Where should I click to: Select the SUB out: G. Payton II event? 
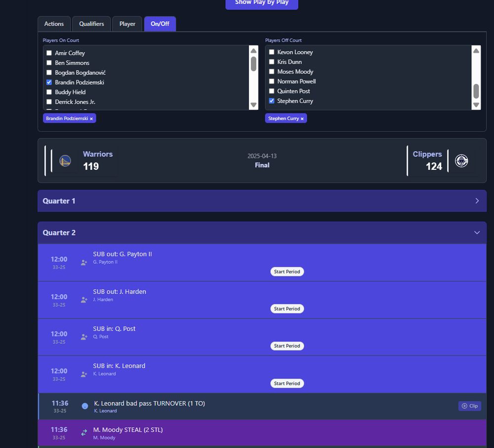pyautogui.click(x=262, y=263)
